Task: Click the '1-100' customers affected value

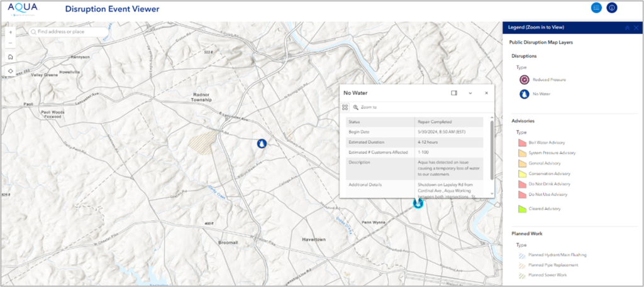Action: coord(424,152)
